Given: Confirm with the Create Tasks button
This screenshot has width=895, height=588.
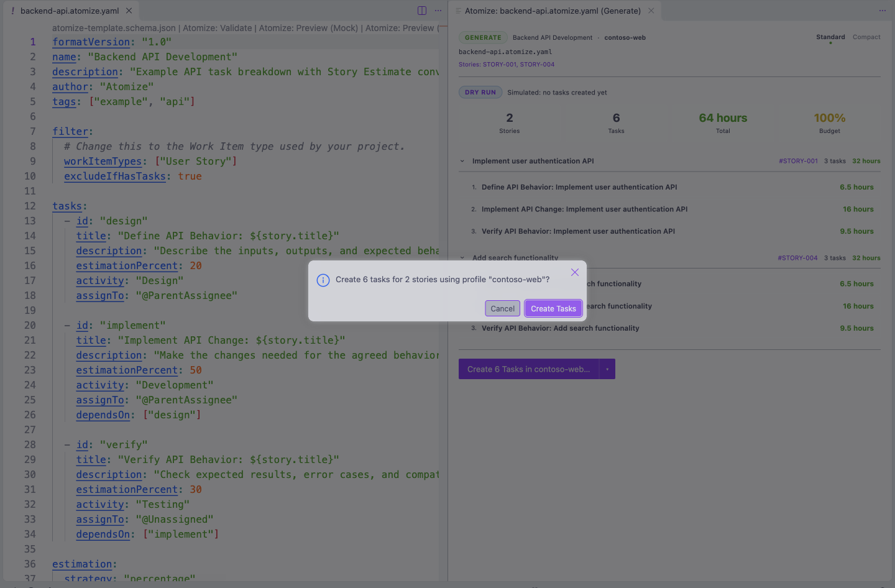Looking at the screenshot, I should (x=553, y=308).
